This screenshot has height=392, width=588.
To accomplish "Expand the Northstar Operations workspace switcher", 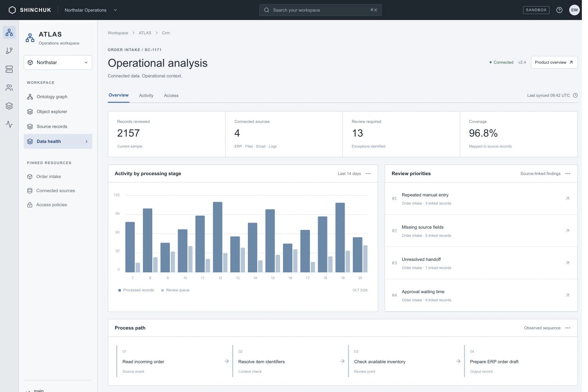I will coord(91,10).
